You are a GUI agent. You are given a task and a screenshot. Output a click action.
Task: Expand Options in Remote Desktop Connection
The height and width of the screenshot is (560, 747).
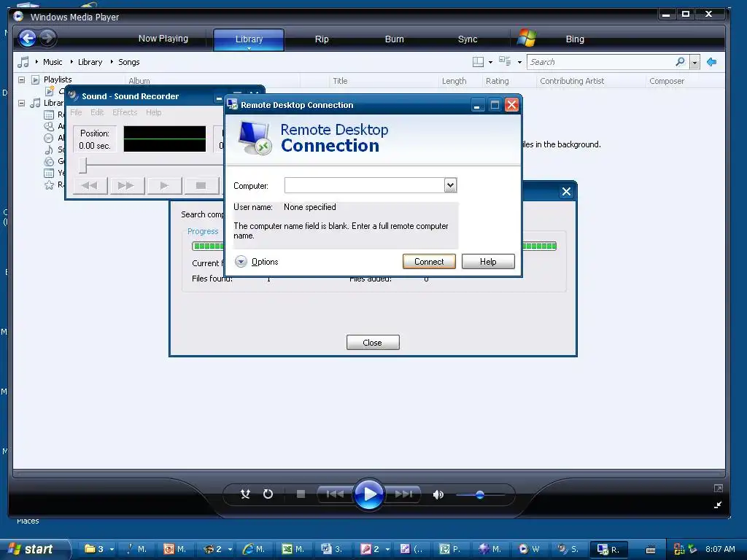point(256,262)
